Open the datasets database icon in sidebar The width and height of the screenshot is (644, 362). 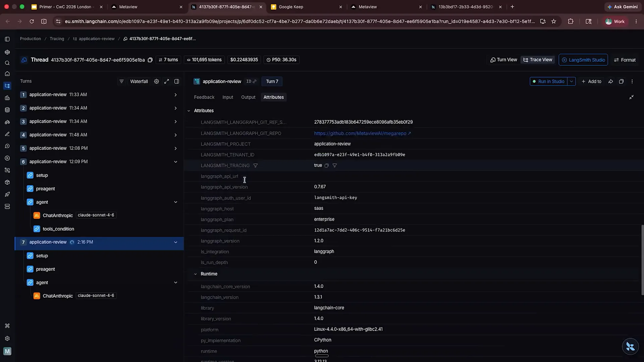(x=7, y=110)
